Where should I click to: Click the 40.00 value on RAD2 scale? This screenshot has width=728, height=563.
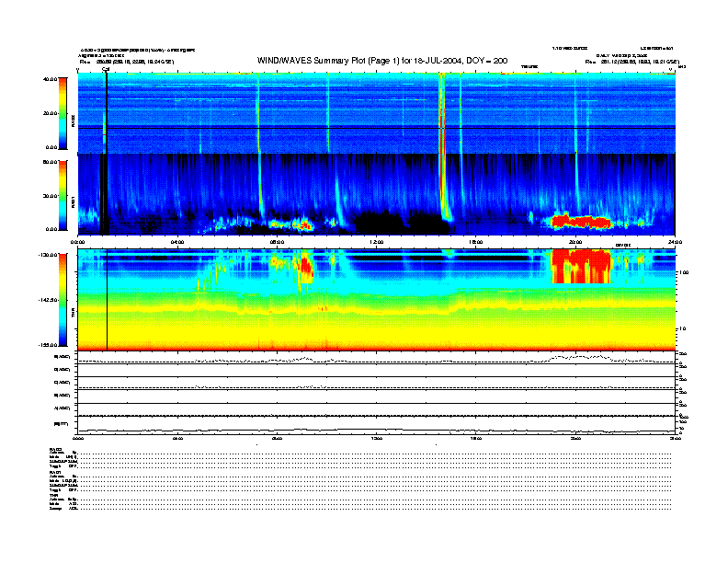click(x=50, y=79)
